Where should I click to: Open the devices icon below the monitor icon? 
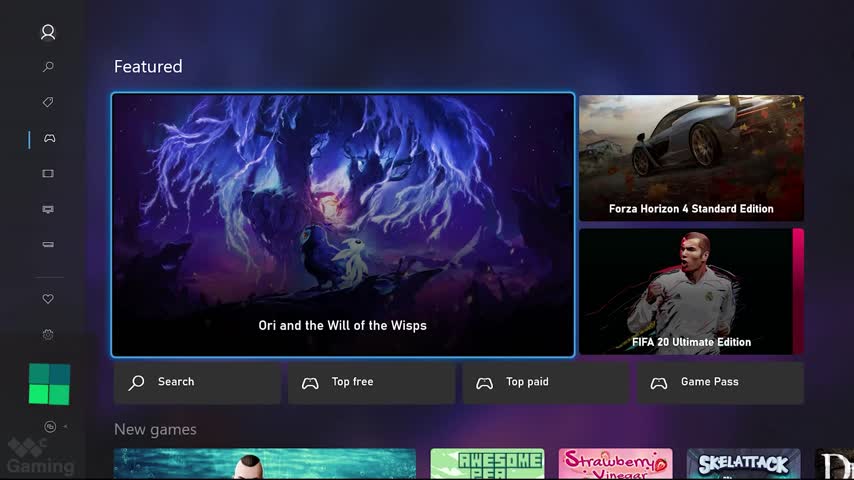tap(48, 245)
